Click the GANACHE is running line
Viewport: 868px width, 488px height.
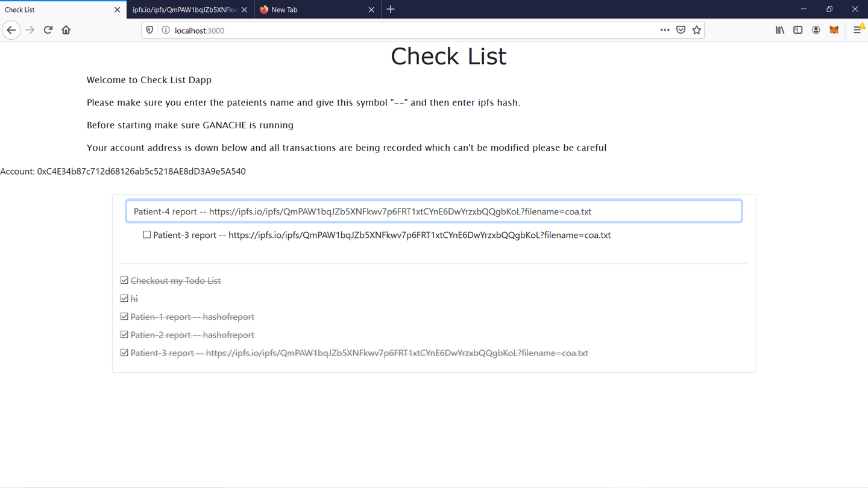(190, 125)
